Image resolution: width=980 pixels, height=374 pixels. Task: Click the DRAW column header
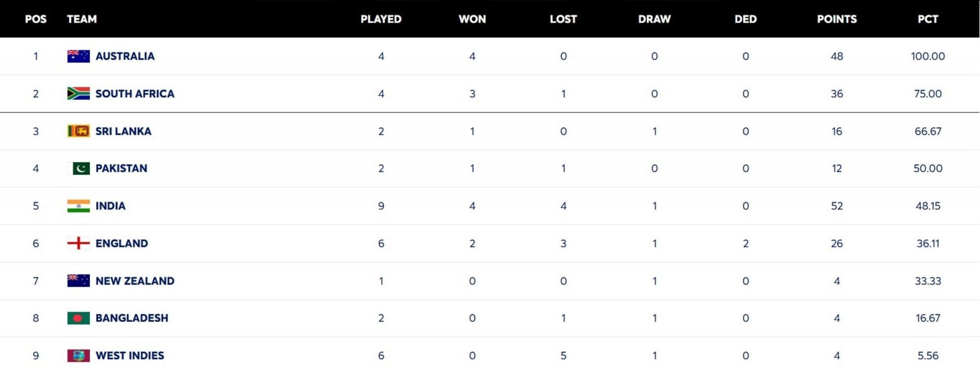[x=654, y=19]
